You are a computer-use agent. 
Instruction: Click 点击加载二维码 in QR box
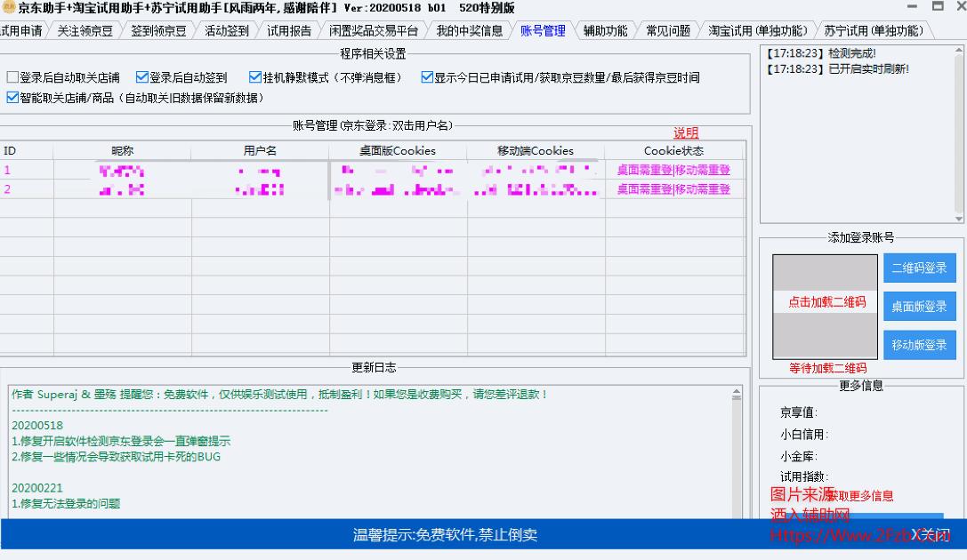pos(826,302)
